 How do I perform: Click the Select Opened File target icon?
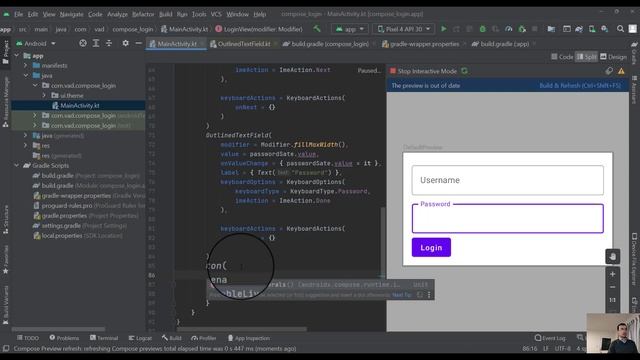83,43
